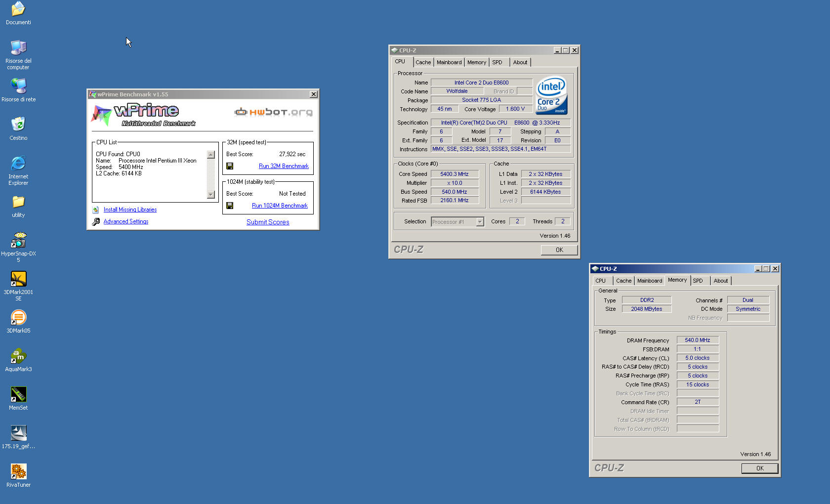Click the Cycle Time 15 clocks value
The image size is (830, 504).
pyautogui.click(x=698, y=384)
